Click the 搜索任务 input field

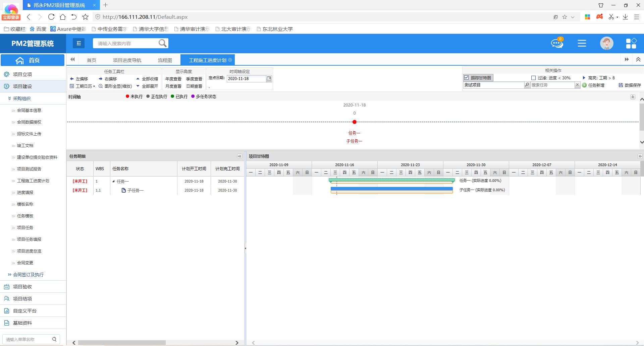[x=552, y=85]
